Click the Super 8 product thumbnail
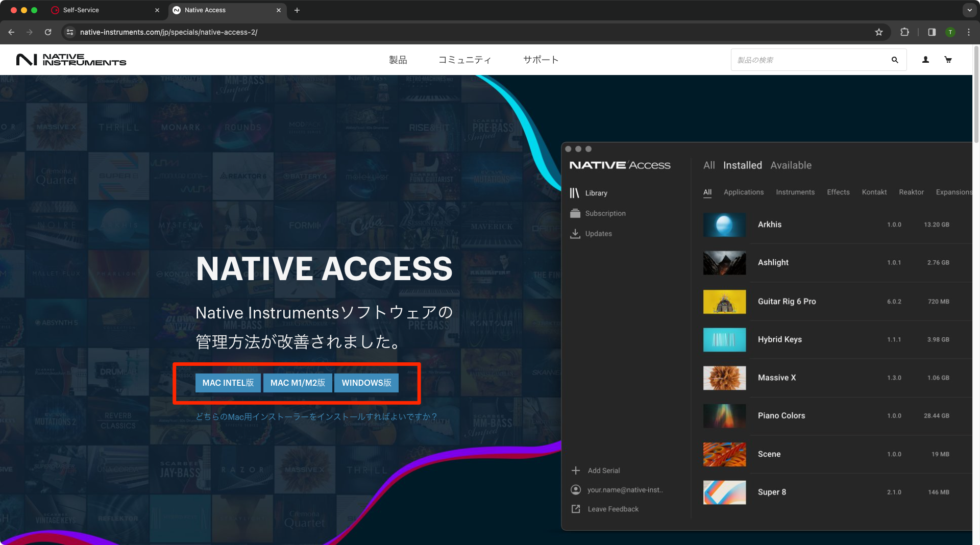 [x=724, y=492]
